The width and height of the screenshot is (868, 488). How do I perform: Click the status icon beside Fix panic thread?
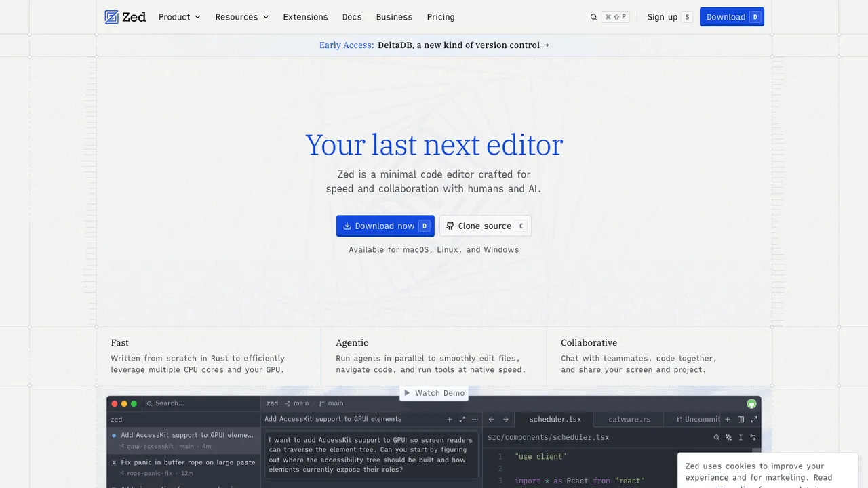[x=114, y=462]
